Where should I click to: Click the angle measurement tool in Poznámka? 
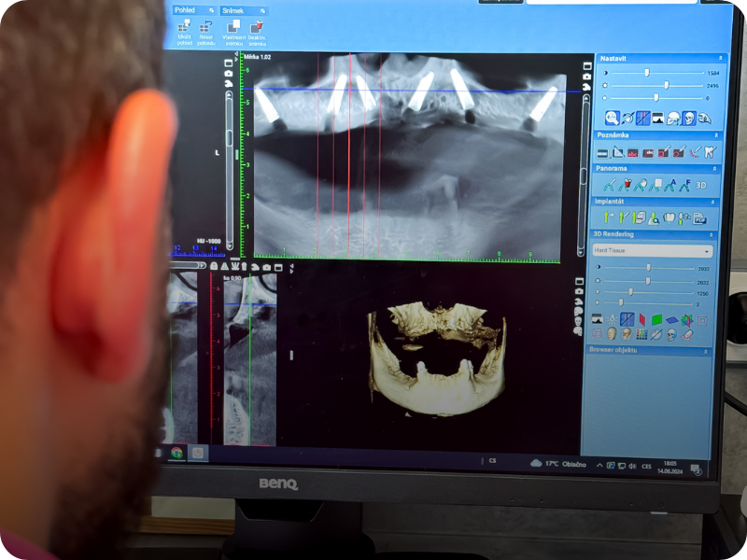tap(618, 152)
